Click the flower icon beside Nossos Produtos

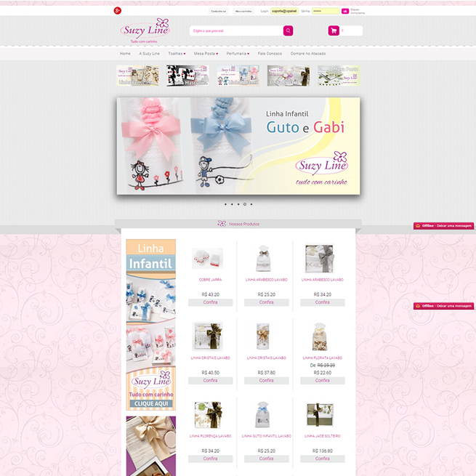[222, 224]
